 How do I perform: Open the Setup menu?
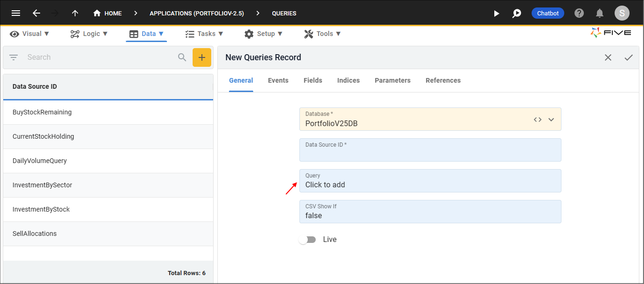pos(263,34)
